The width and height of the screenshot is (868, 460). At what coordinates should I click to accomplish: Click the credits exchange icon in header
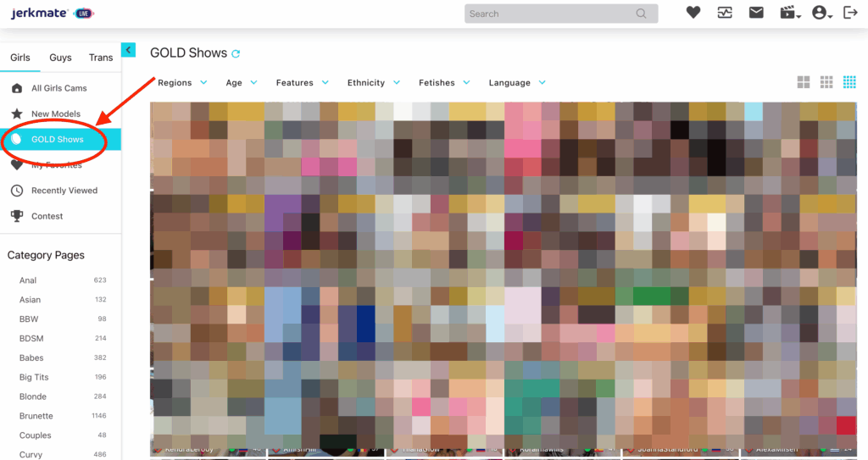pyautogui.click(x=724, y=13)
